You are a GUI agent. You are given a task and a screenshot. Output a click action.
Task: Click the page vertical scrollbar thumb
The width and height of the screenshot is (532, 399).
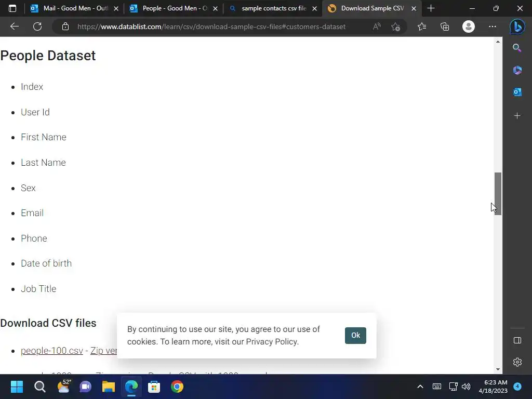[498, 193]
